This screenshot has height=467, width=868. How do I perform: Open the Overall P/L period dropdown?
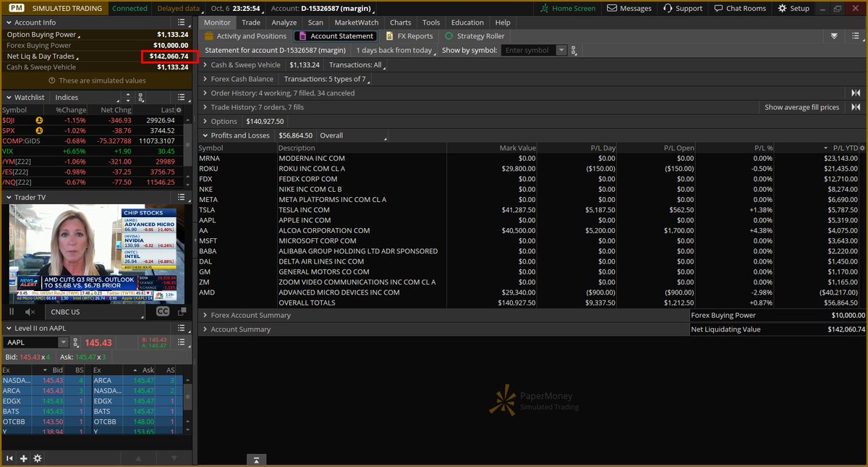pyautogui.click(x=353, y=135)
